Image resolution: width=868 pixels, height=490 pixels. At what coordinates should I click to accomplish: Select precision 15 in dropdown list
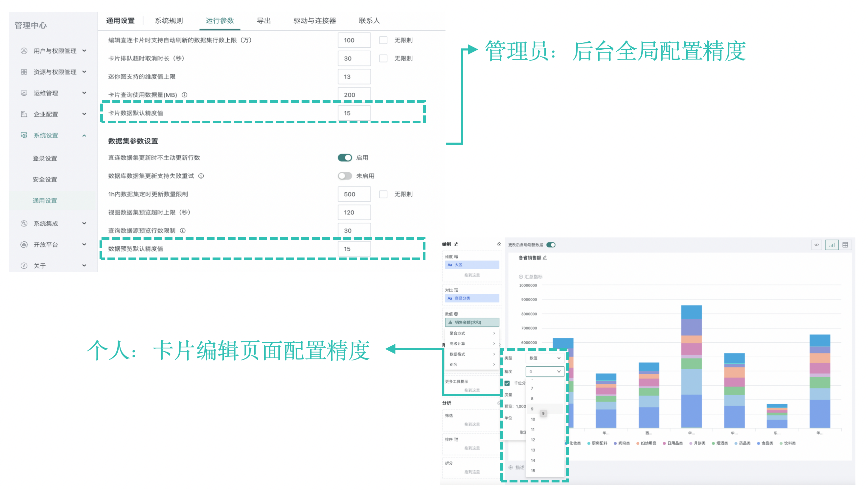click(x=545, y=471)
